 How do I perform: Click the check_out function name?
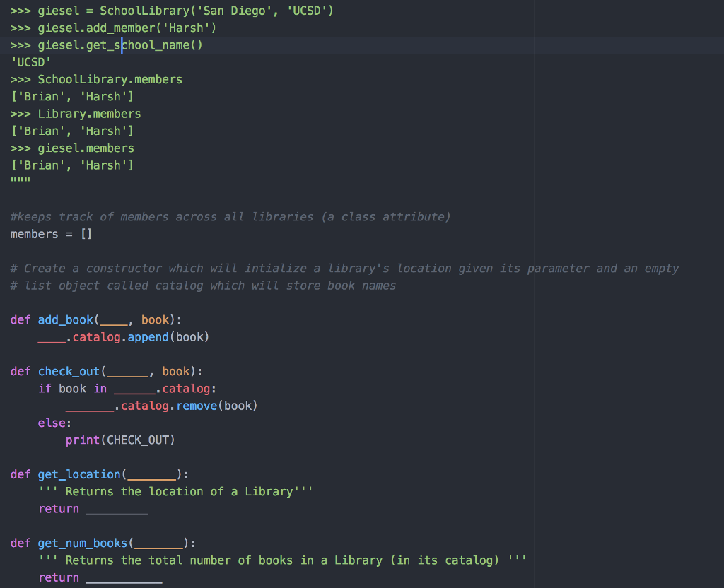[x=69, y=371]
